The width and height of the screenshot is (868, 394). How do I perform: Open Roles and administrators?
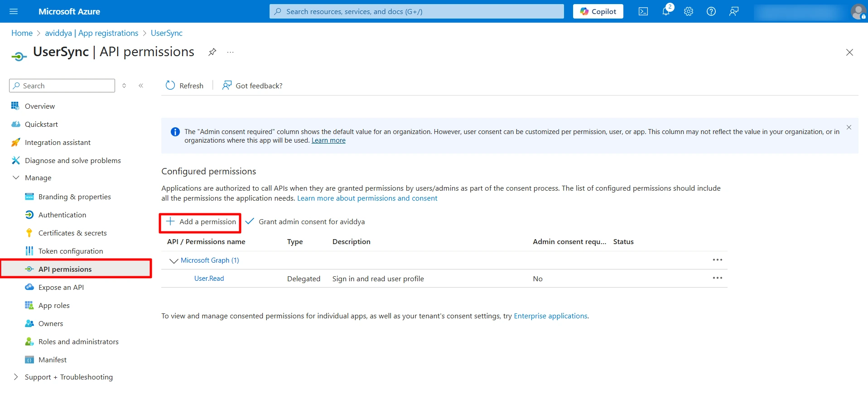point(78,341)
